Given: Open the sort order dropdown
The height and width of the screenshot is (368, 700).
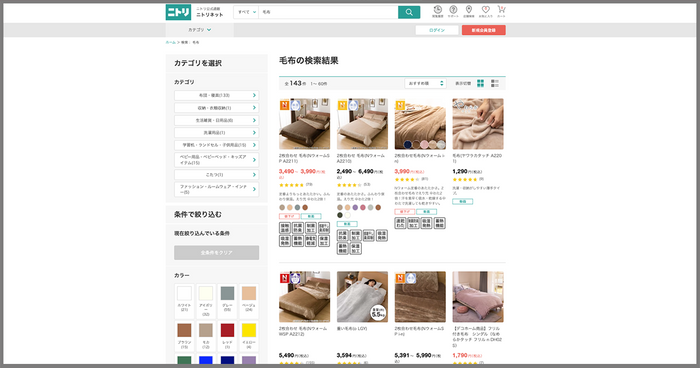Looking at the screenshot, I should pos(425,84).
